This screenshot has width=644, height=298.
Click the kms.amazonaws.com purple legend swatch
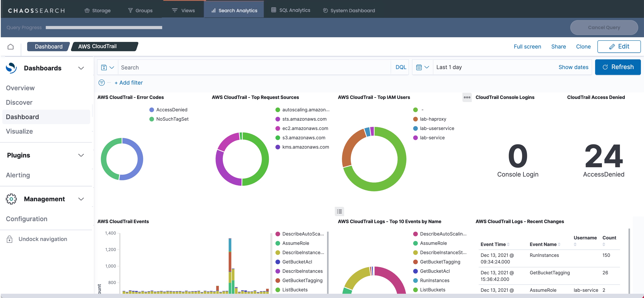278,147
